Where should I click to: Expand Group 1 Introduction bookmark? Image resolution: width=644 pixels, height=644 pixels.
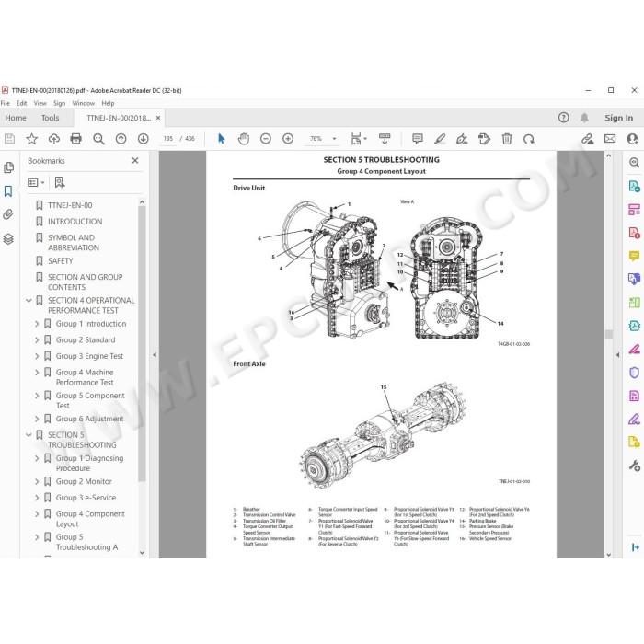coord(37,324)
